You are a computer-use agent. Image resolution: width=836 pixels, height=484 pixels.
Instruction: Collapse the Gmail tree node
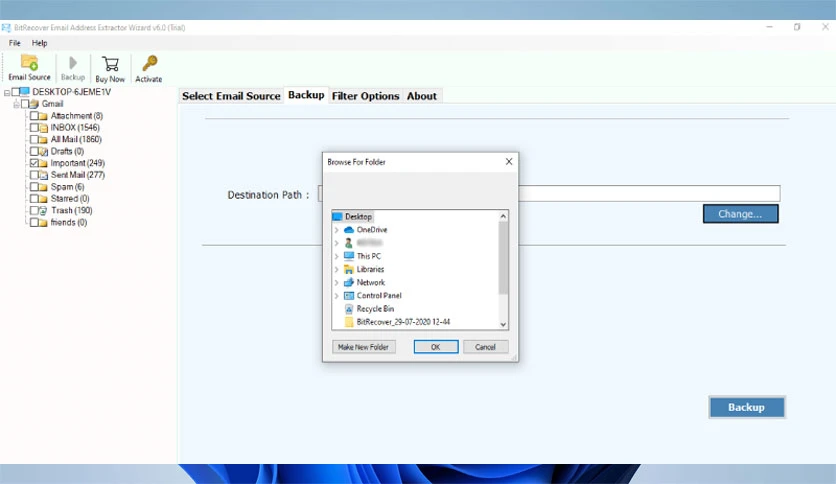tap(17, 104)
